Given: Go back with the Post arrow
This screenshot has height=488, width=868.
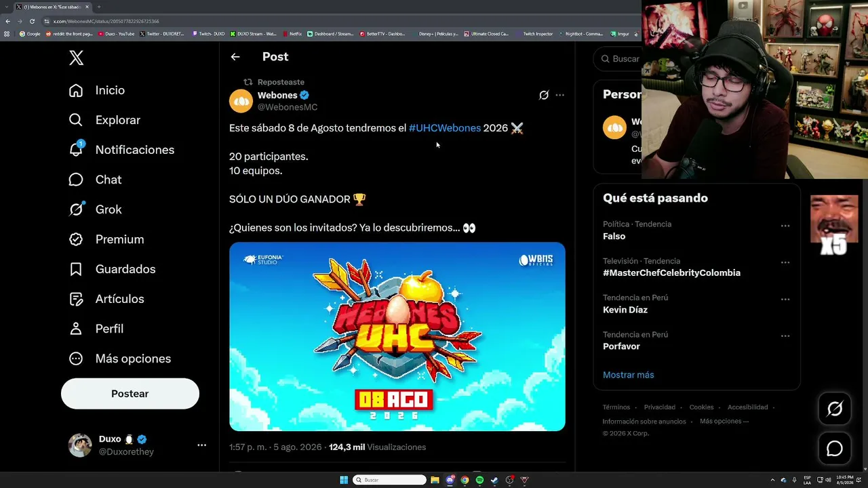Looking at the screenshot, I should pos(235,57).
